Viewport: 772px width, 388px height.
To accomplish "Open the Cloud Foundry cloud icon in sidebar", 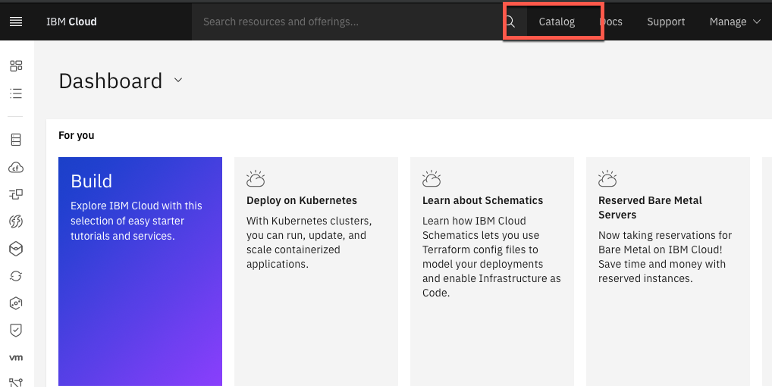I will 16,168.
